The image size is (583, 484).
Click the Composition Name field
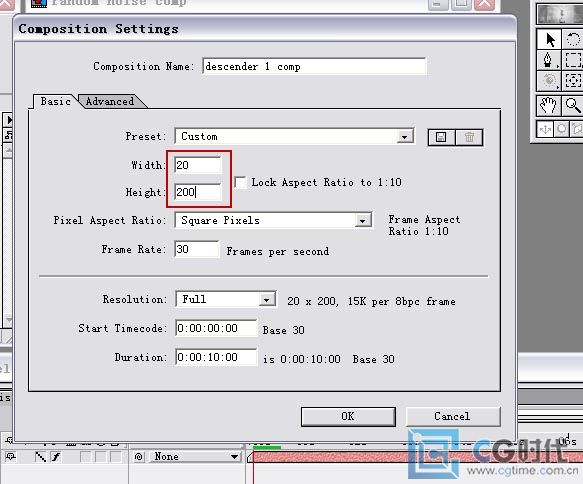(314, 66)
